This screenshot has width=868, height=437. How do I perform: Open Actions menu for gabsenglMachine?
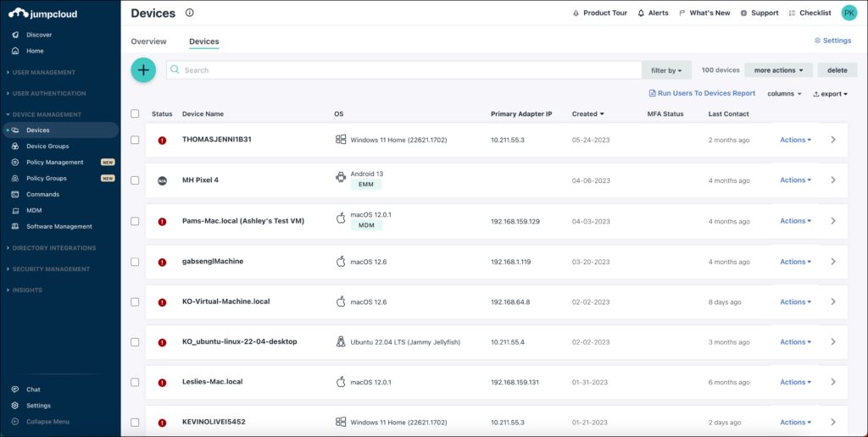(795, 262)
